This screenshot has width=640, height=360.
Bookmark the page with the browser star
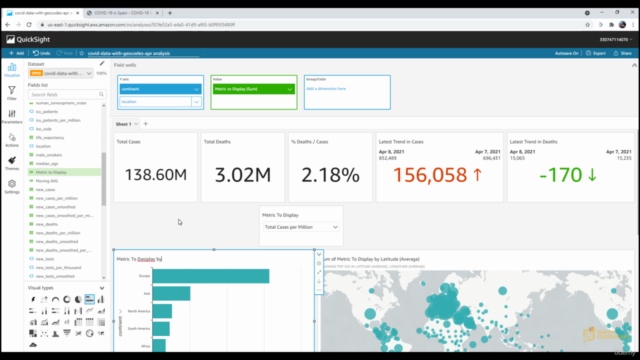[x=587, y=24]
